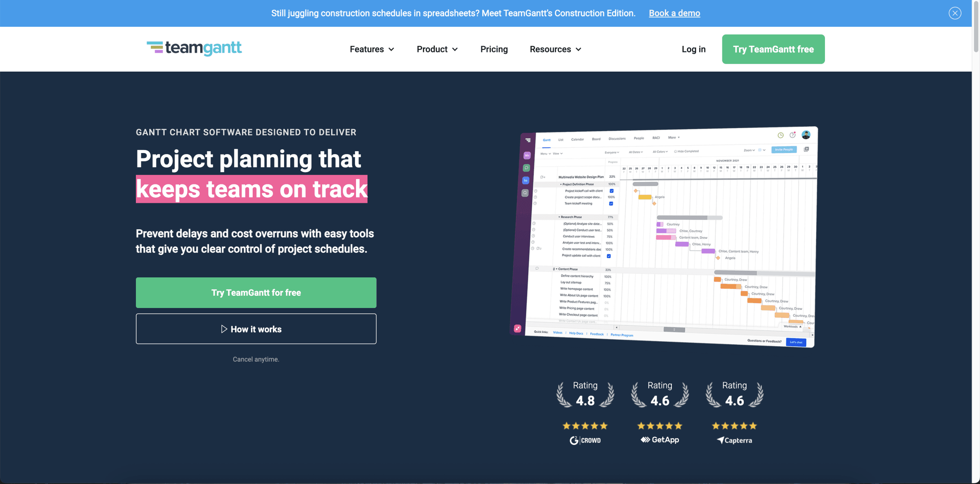Image resolution: width=980 pixels, height=484 pixels.
Task: Click the blue chart sidebar icon
Action: 526,180
